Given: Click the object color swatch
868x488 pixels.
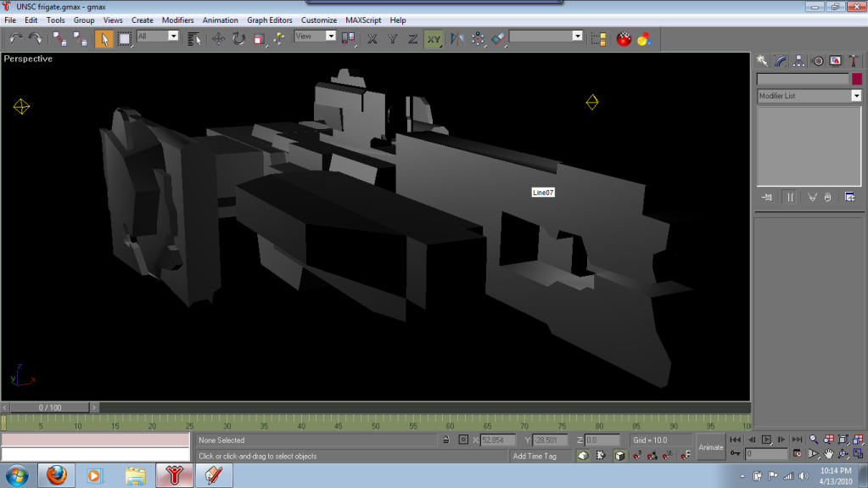Looking at the screenshot, I should pos(857,79).
